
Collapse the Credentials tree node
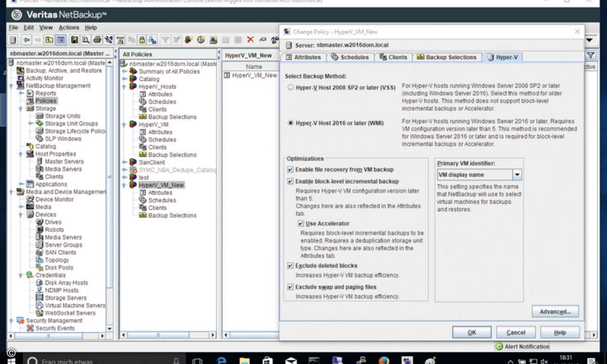pyautogui.click(x=22, y=276)
